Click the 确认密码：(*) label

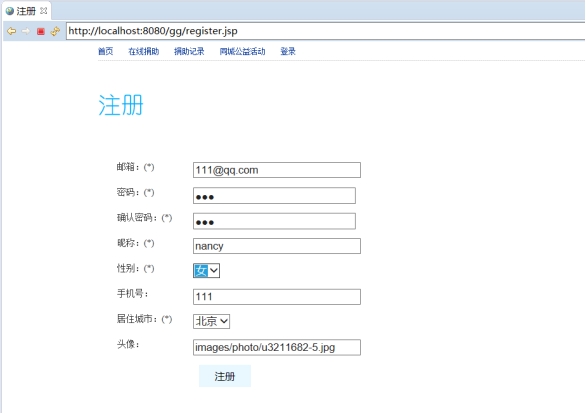point(144,218)
